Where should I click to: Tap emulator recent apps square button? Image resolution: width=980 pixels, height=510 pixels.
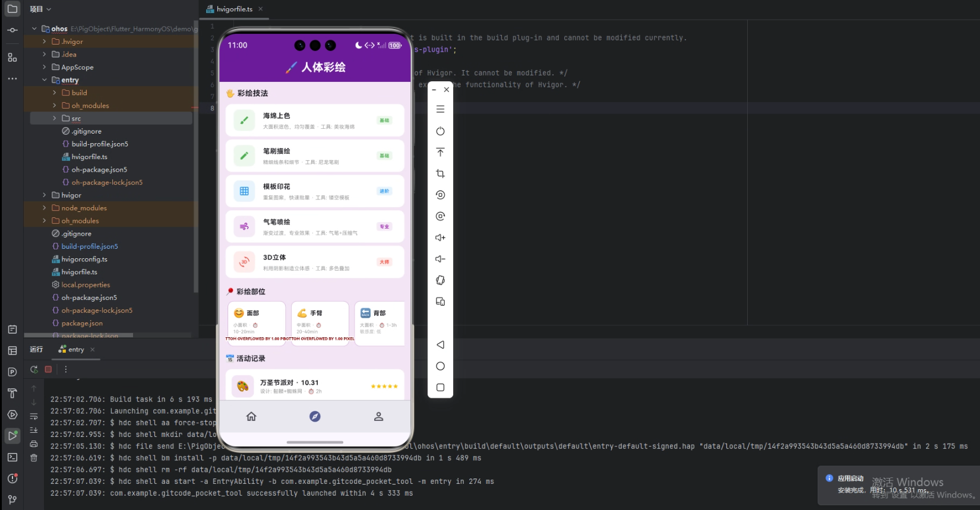click(440, 387)
